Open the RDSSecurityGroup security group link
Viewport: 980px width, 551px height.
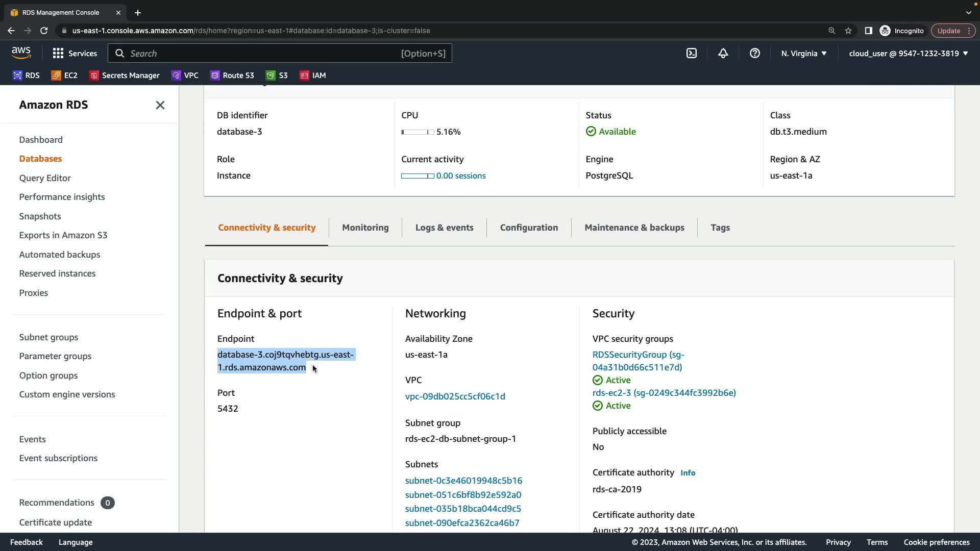(638, 361)
